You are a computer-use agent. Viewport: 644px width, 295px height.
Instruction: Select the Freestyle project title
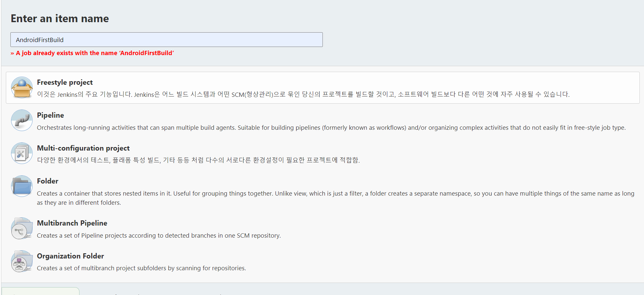[x=65, y=82]
